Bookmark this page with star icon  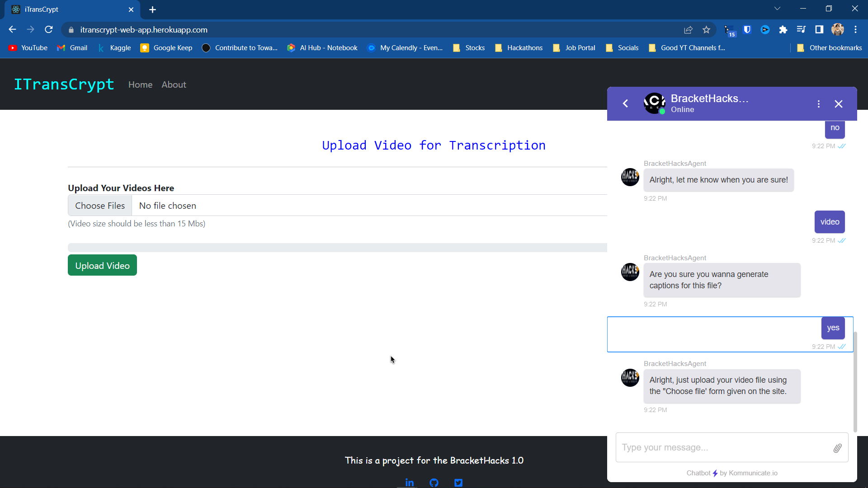[x=706, y=30]
